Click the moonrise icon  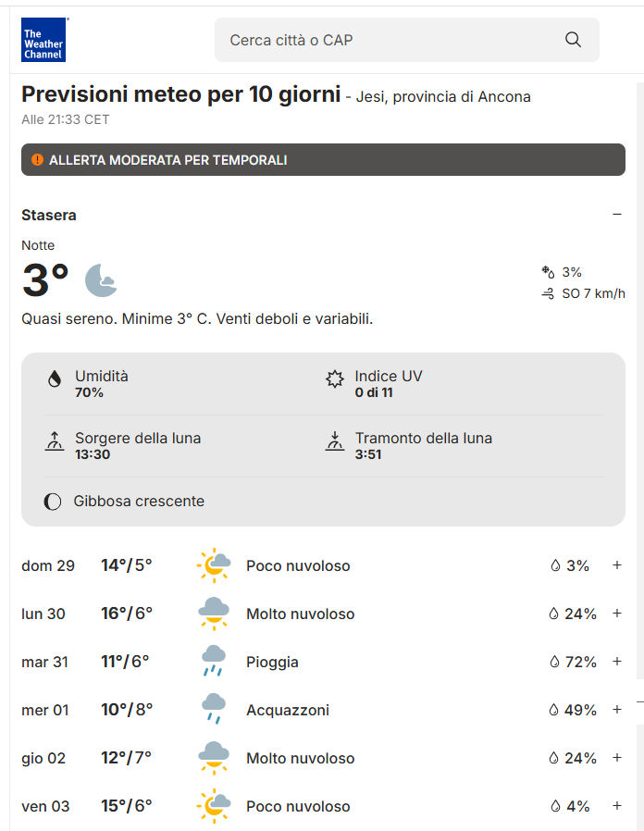tap(55, 440)
